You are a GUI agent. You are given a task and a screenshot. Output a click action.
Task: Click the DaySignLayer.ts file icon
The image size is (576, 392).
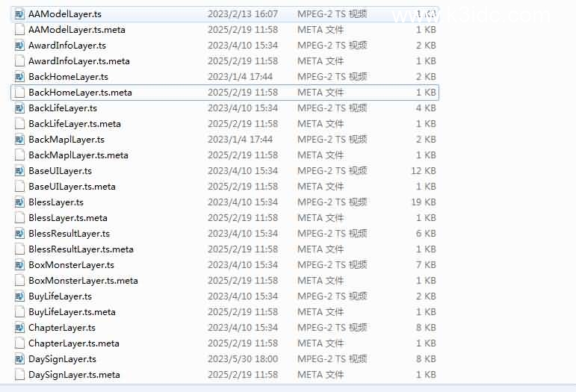coord(20,359)
